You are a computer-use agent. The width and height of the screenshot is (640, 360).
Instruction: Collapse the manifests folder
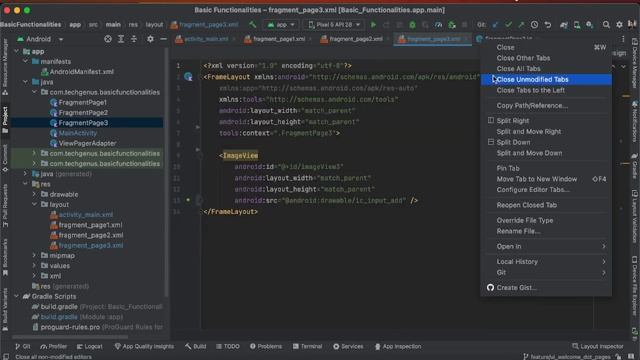click(x=25, y=61)
